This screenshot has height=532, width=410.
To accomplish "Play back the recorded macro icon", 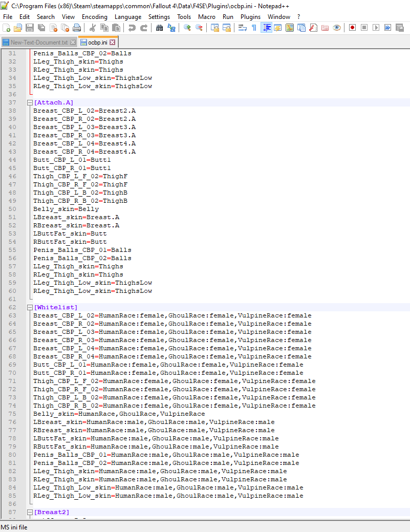I will click(x=376, y=28).
